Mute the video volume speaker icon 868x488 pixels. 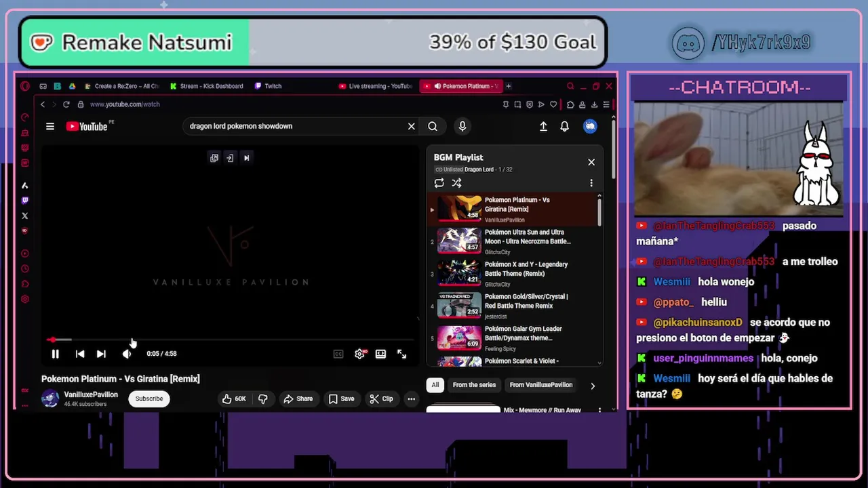(127, 354)
